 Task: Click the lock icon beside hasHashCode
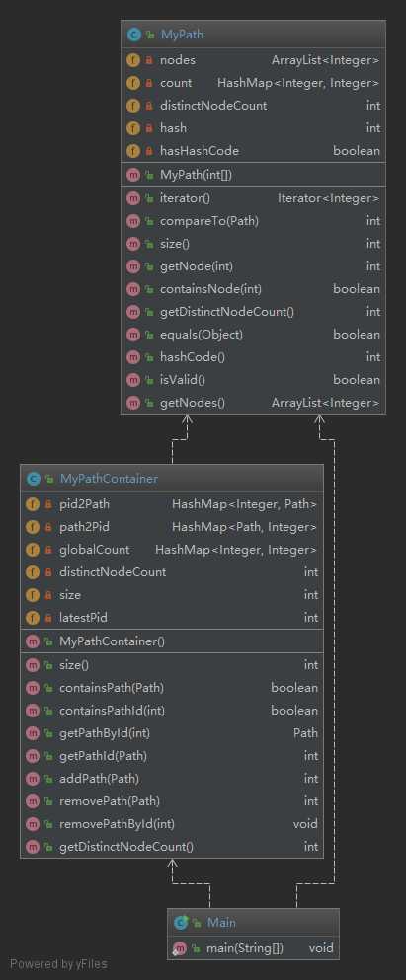[149, 151]
